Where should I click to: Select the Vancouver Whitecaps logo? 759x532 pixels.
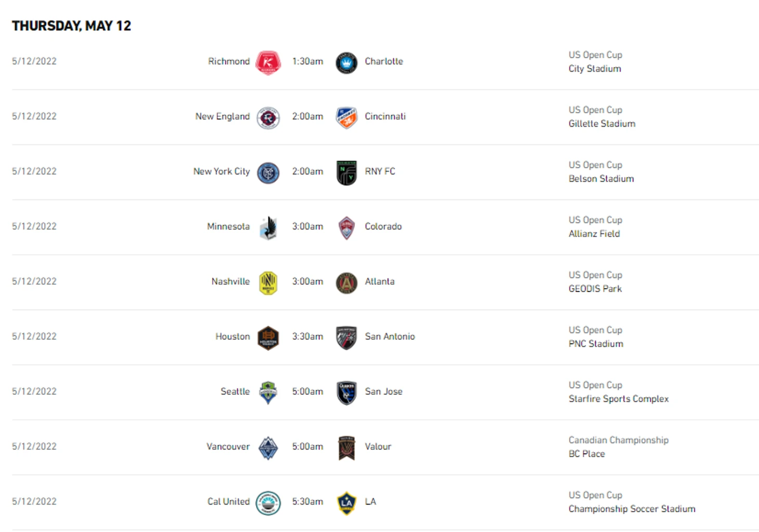268,448
